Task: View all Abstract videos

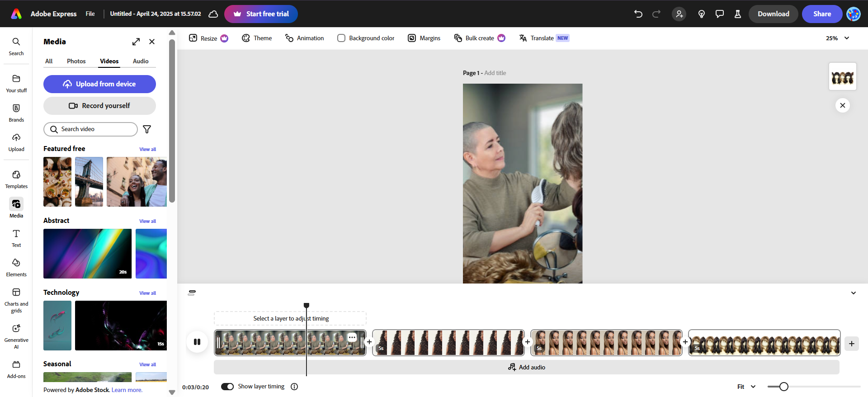Action: pos(148,221)
